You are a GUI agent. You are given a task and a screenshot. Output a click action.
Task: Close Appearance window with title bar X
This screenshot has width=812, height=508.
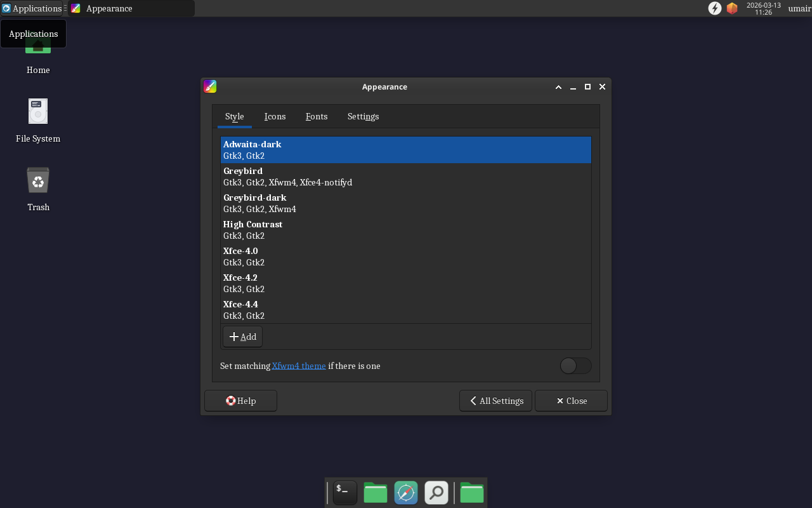tap(602, 87)
